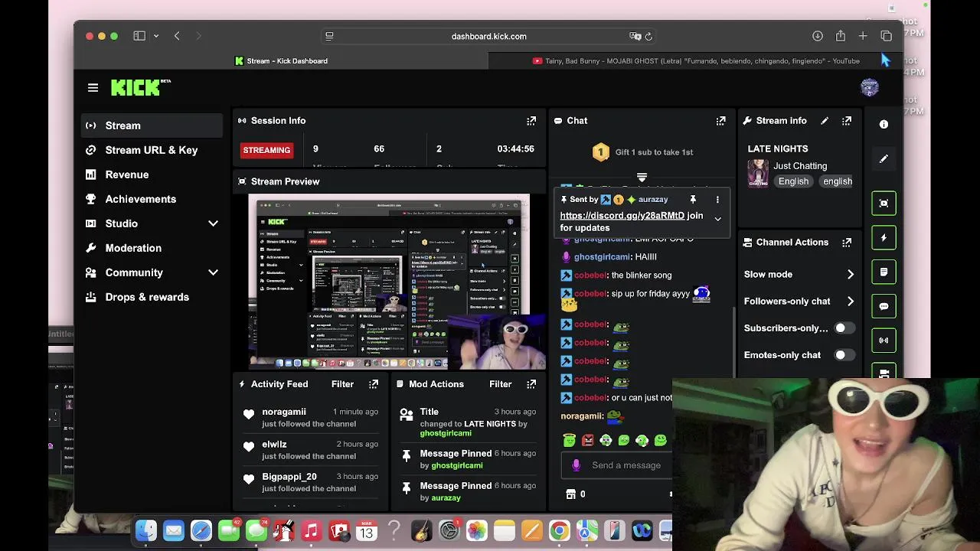Viewport: 980px width, 551px height.
Task: Click noragamii in the Activity Feed
Action: [x=284, y=412]
